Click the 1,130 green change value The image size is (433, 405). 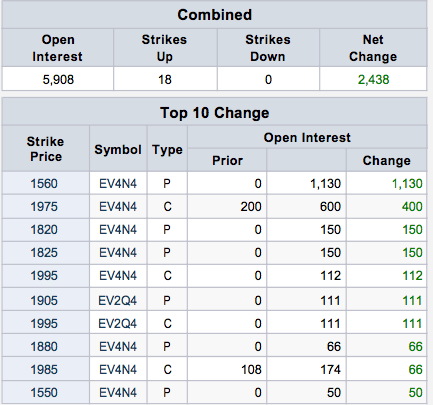pos(407,184)
